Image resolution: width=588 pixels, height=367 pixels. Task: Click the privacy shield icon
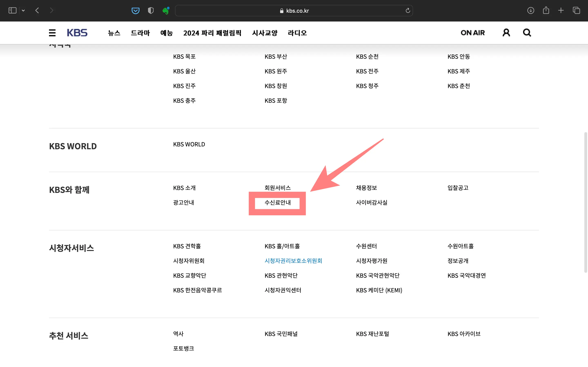pyautogui.click(x=151, y=10)
